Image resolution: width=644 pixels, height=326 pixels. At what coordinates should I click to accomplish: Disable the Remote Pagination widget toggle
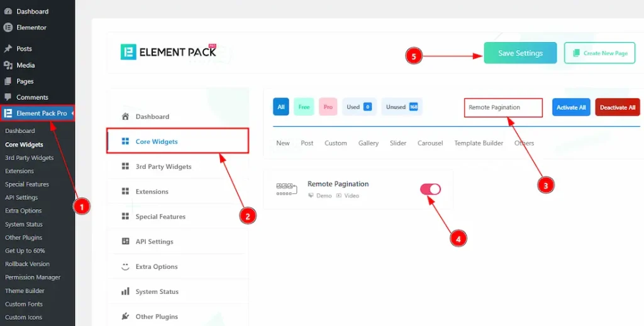tap(430, 189)
